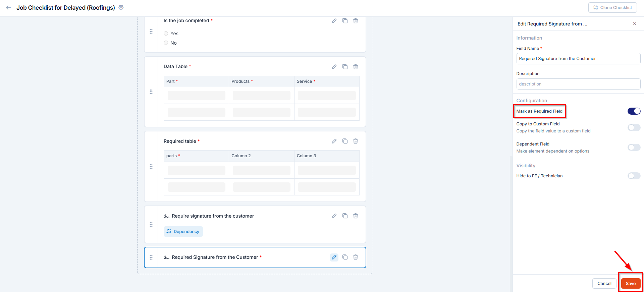Save the field changes
The width and height of the screenshot is (644, 292).
click(631, 284)
